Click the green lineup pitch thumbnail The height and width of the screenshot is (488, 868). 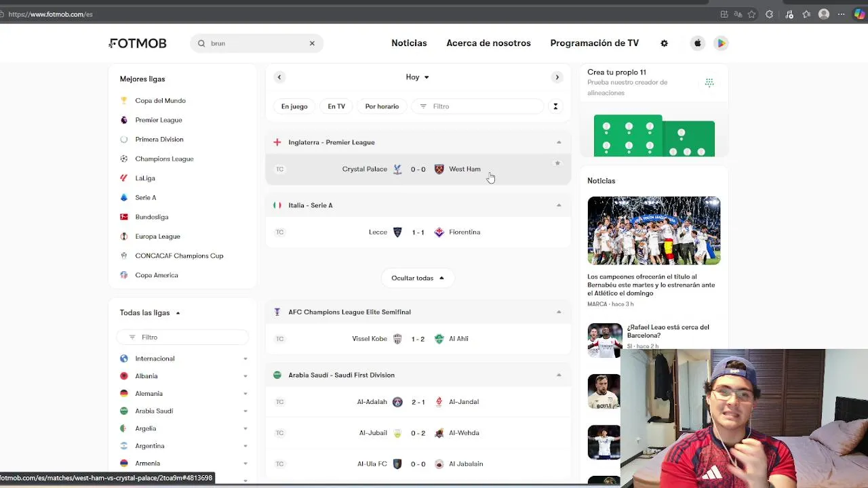pos(654,136)
